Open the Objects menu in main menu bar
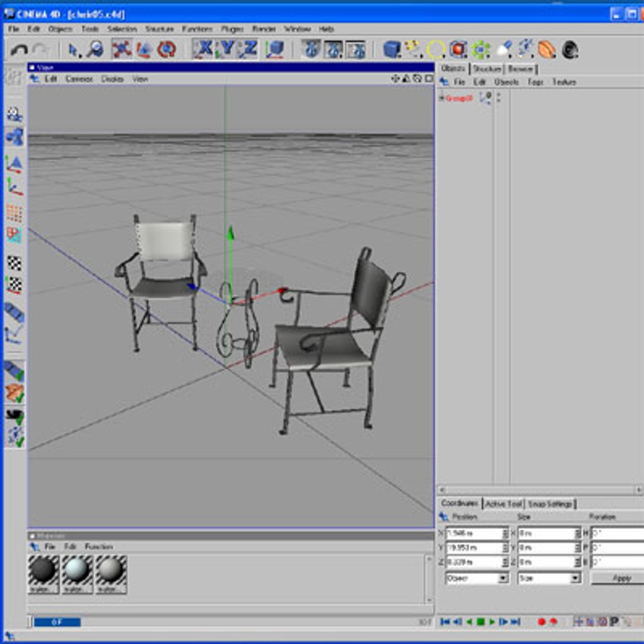The image size is (644, 644). coord(60,29)
